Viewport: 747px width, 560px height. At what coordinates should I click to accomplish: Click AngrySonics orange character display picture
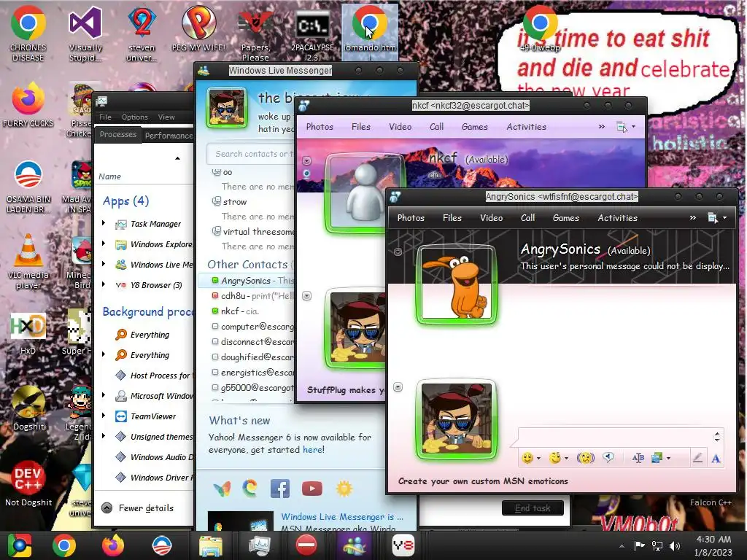pyautogui.click(x=457, y=285)
